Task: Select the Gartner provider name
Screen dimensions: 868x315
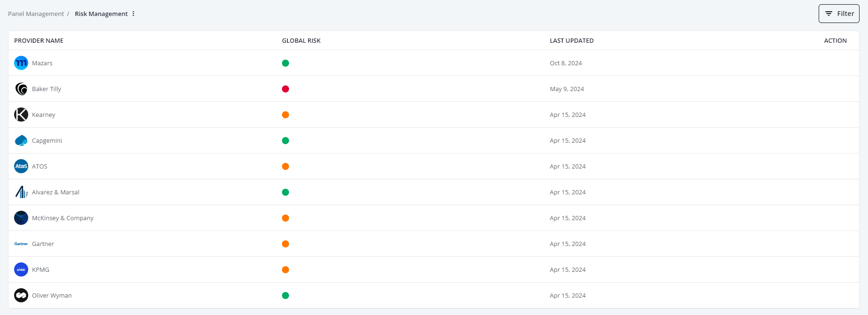Action: (43, 244)
